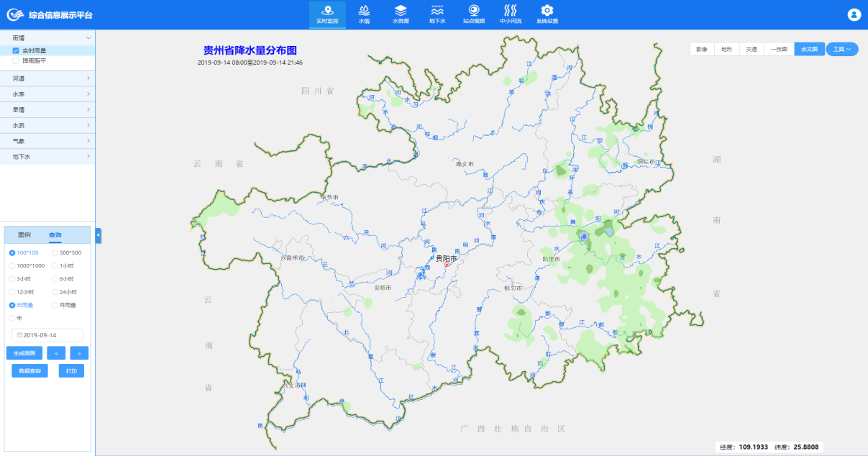Open the 地下水 module in top navigation

pos(437,14)
